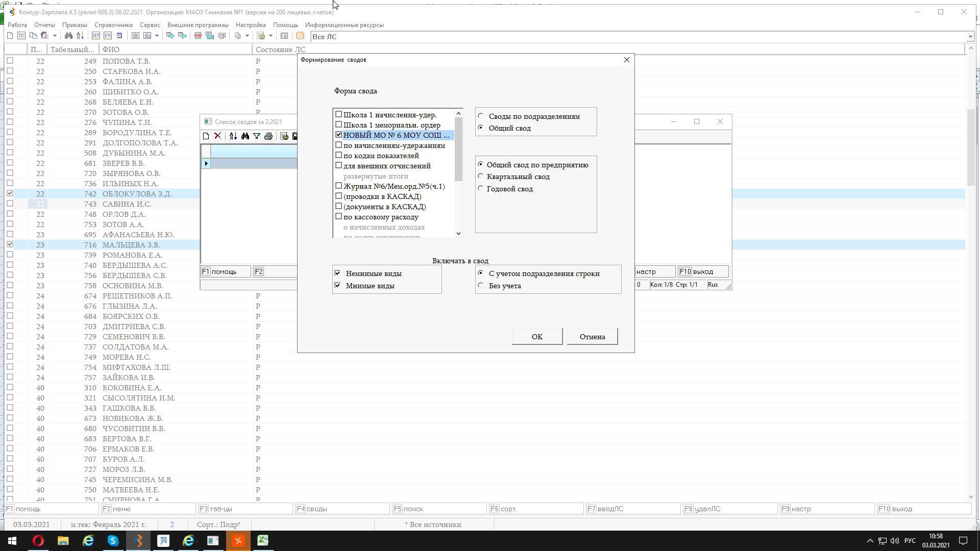Select the 'Годовой свод' radio option
Viewport: 980px width, 551px height.
coord(480,188)
